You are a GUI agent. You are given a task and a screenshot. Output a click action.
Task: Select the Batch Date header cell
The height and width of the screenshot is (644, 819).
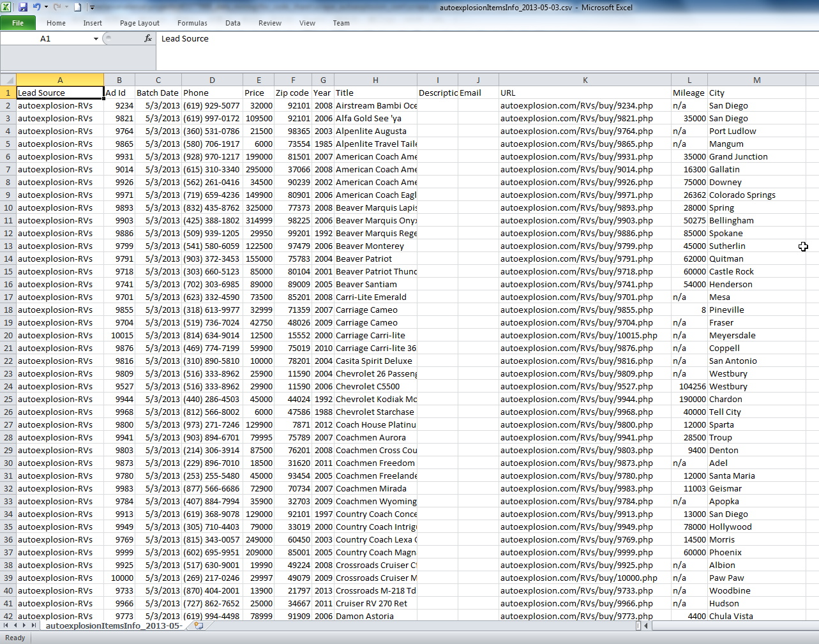[x=158, y=93]
